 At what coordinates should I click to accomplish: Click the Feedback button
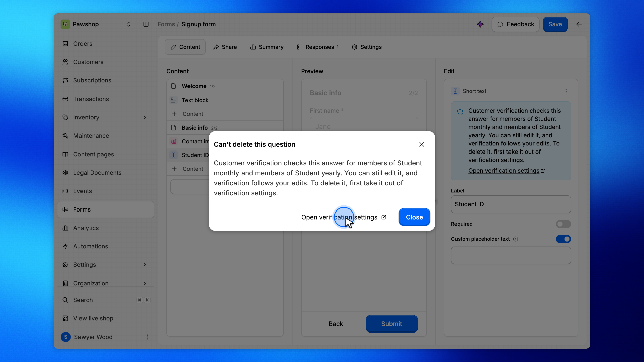click(516, 24)
